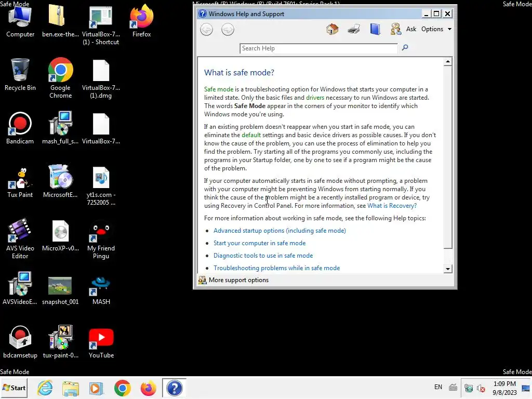The image size is (532, 399).
Task: Click the help scrollbar up arrow
Action: (448, 61)
